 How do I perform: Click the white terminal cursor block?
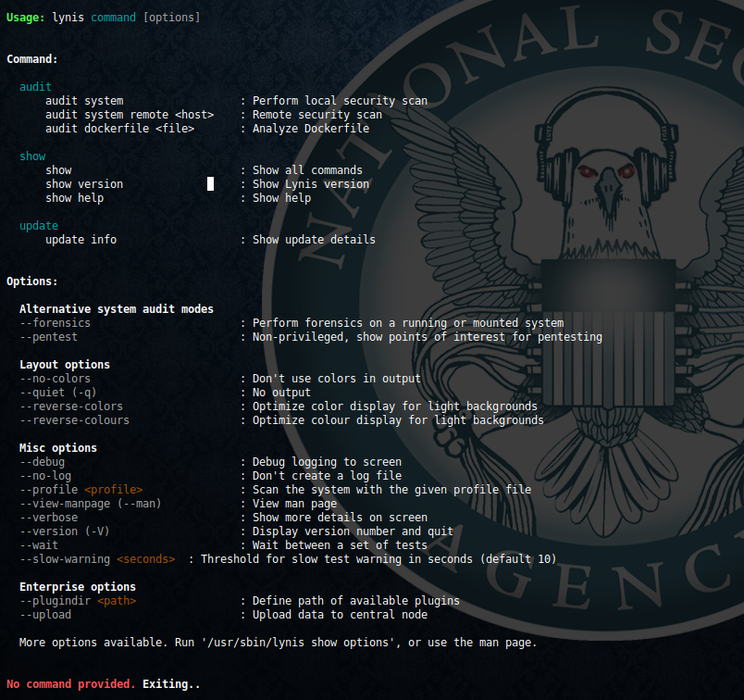(x=210, y=184)
